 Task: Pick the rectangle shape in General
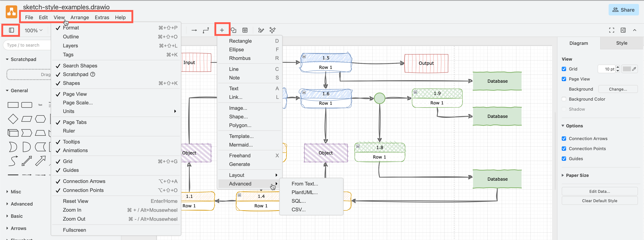pos(13,105)
